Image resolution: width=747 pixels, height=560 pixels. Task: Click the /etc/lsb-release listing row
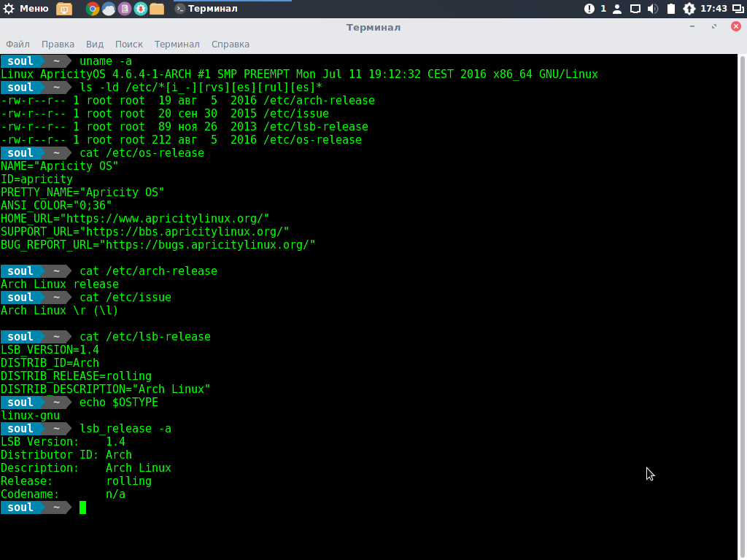(185, 127)
